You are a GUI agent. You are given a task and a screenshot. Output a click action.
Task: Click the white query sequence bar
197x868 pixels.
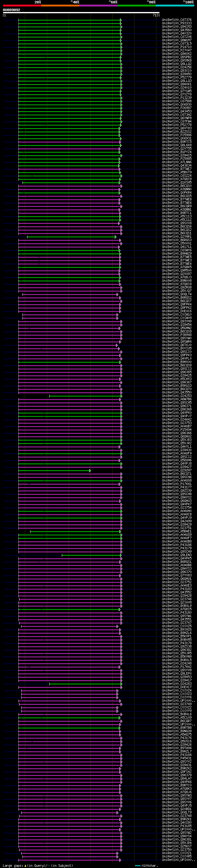(x=81, y=12)
